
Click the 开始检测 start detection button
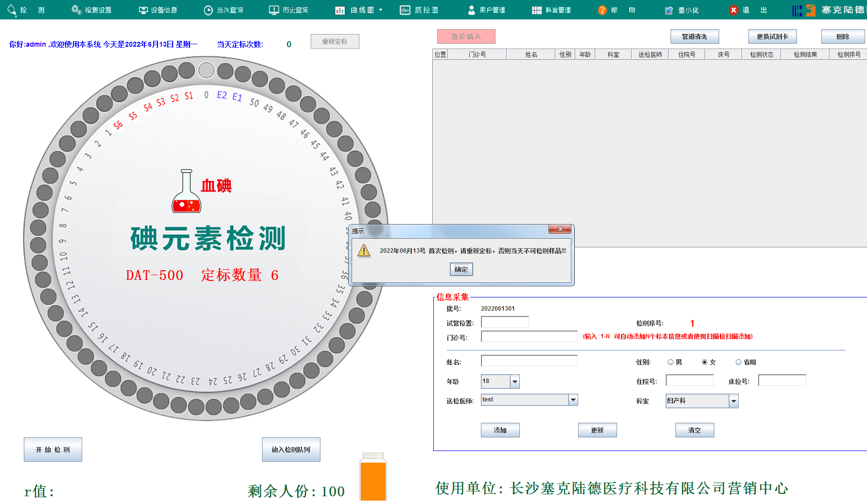point(53,449)
